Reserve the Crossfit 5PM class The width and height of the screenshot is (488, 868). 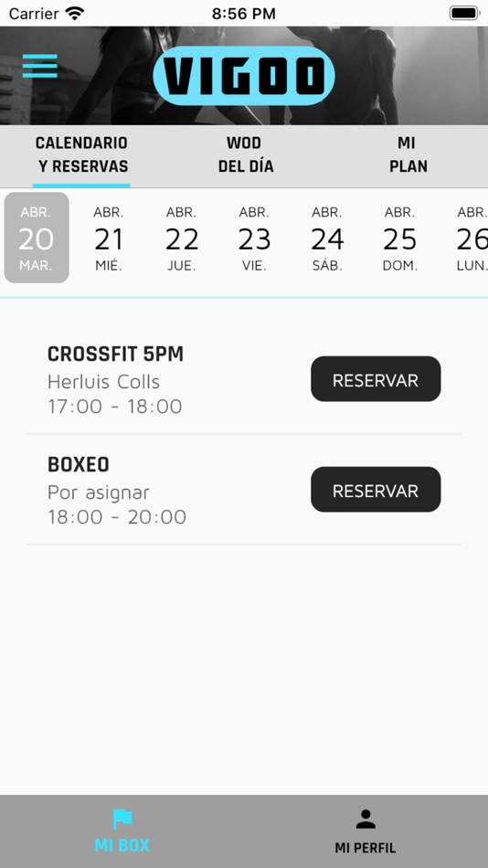click(376, 379)
